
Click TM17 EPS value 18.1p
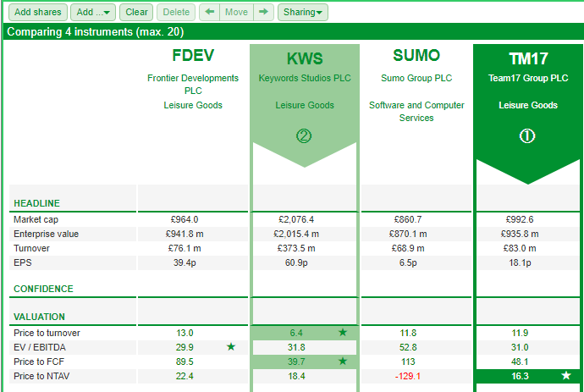(x=520, y=262)
